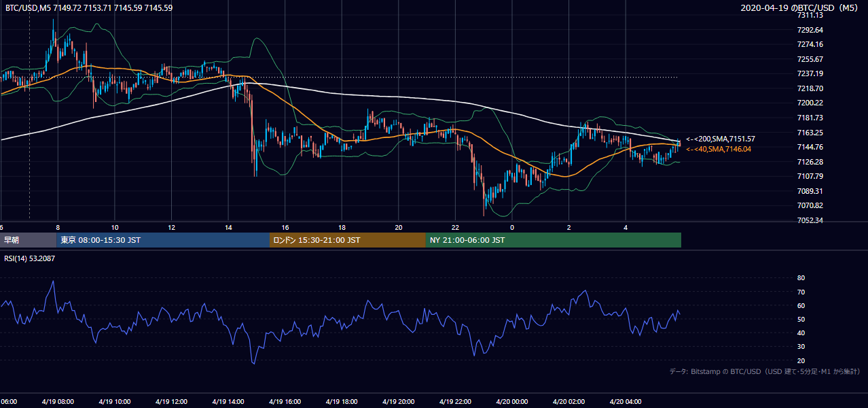This screenshot has width=868, height=408.
Task: Click RSI scale value 70
Action: 801,292
